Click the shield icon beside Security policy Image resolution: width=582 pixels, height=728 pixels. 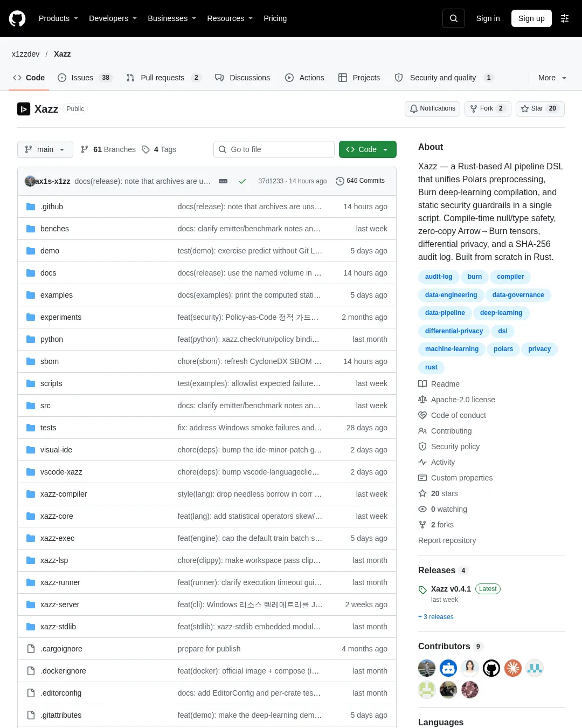pyautogui.click(x=422, y=447)
